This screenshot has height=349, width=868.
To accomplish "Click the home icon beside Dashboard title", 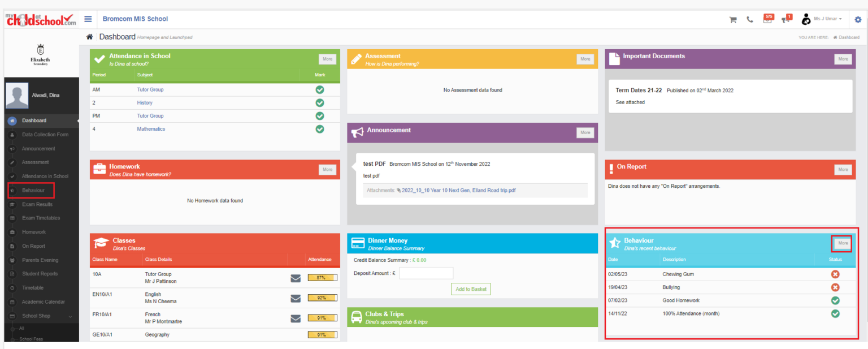I will coord(89,37).
